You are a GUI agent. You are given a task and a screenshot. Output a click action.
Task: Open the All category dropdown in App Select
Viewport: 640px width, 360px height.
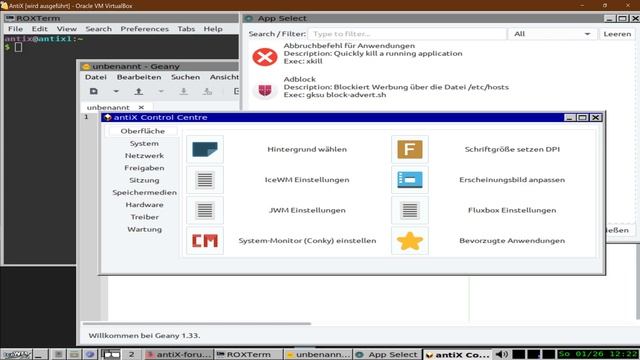[552, 34]
